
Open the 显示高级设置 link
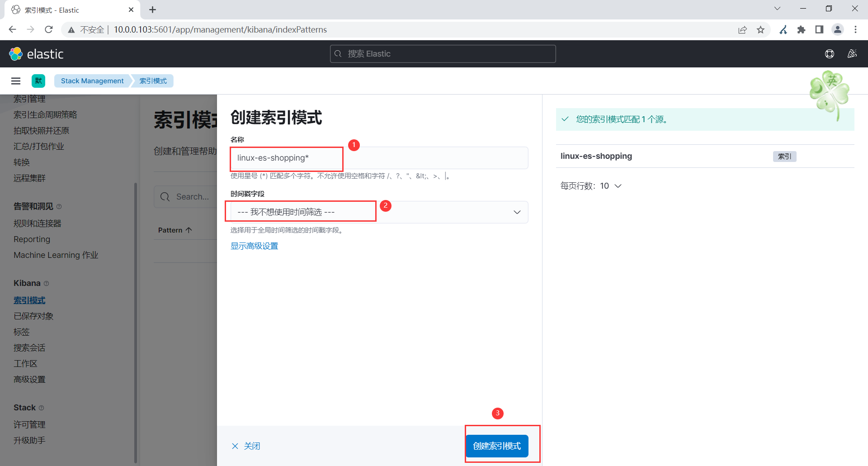(255, 246)
